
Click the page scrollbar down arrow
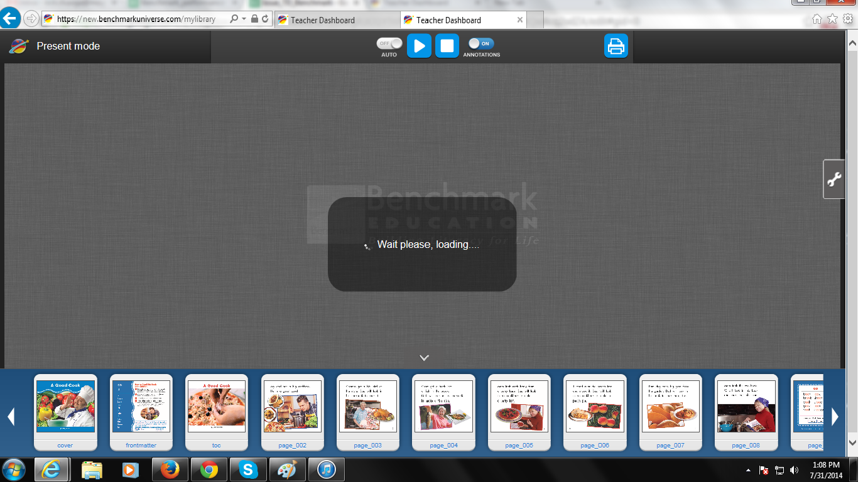click(852, 442)
